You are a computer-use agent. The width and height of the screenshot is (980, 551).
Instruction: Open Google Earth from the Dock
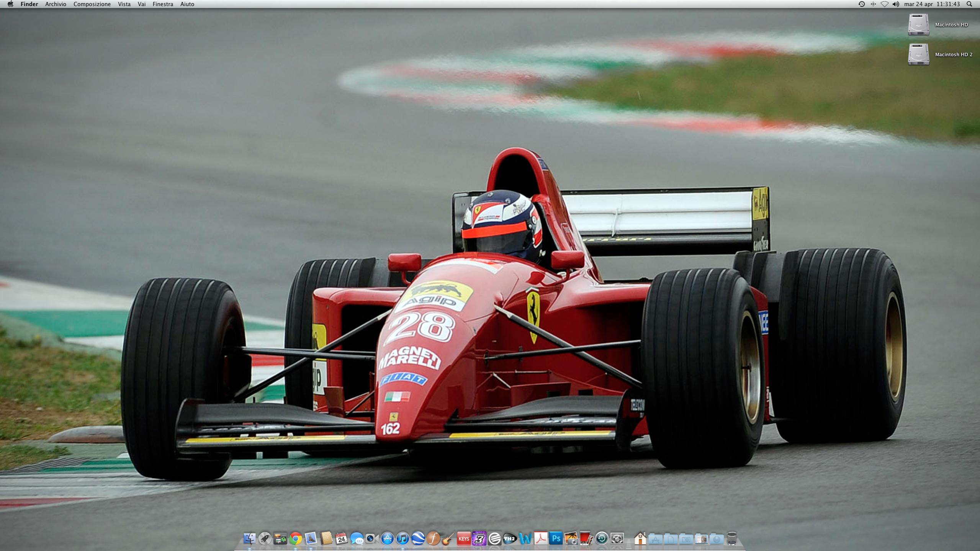point(418,539)
